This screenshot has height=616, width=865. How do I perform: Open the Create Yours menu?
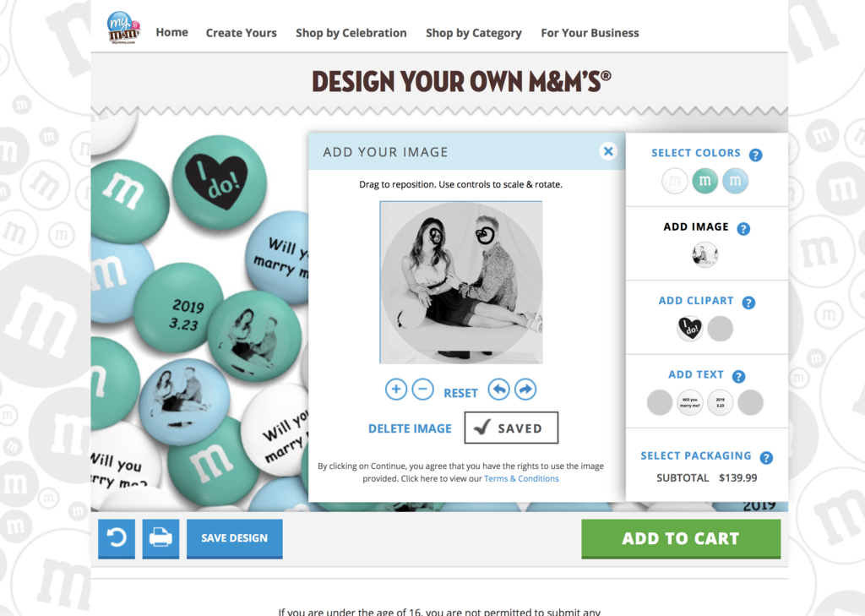point(241,33)
